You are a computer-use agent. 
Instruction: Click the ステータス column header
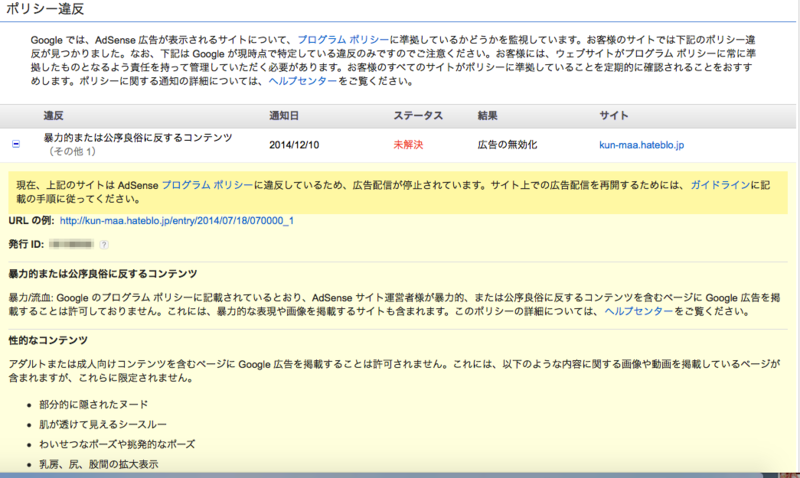pyautogui.click(x=418, y=116)
